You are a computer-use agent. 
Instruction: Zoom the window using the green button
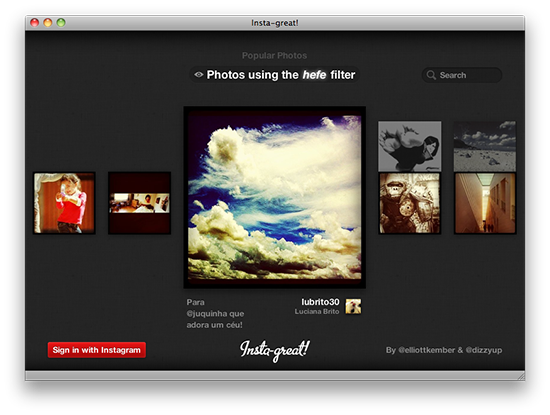61,23
